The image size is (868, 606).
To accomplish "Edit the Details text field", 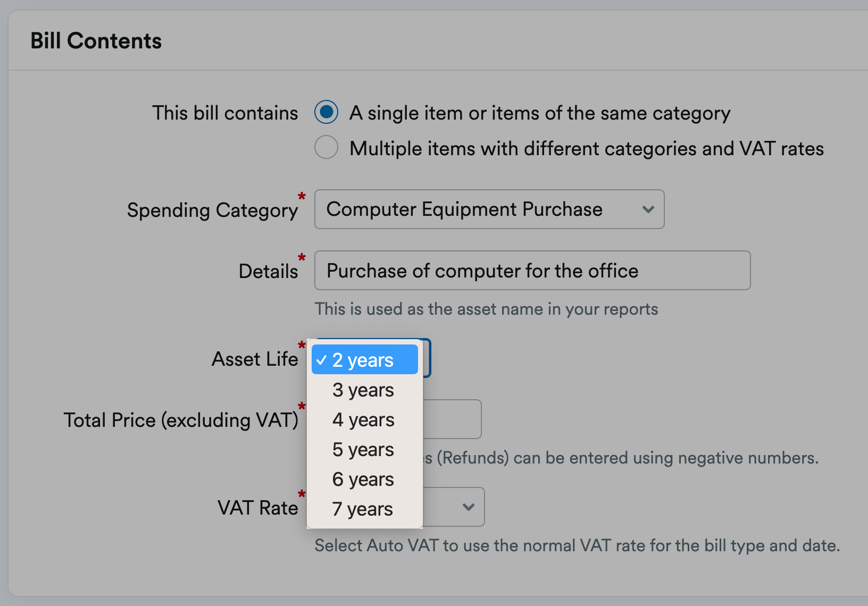I will coord(532,271).
